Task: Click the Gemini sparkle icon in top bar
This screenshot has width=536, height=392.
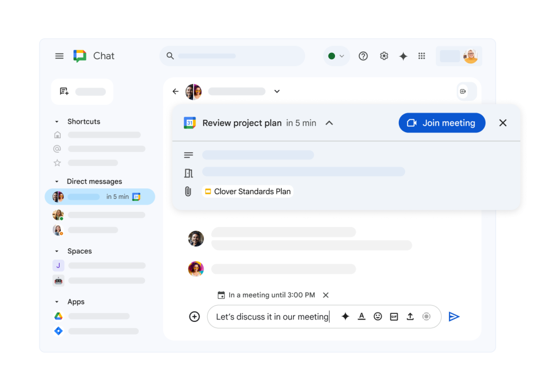Action: [x=403, y=56]
